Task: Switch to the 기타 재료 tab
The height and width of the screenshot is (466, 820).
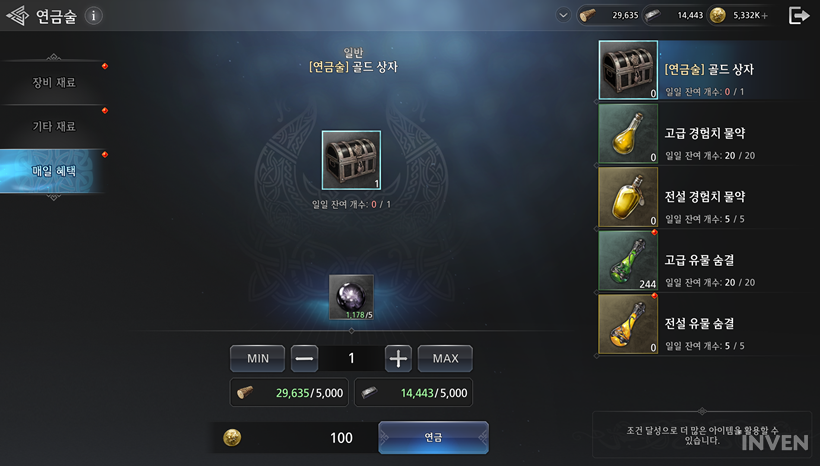Action: coord(53,126)
